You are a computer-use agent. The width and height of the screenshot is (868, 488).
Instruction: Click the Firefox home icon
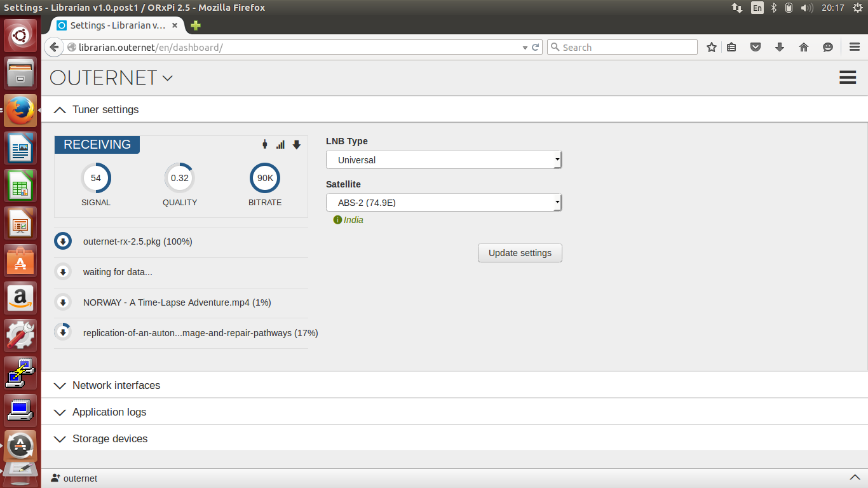[x=804, y=48]
